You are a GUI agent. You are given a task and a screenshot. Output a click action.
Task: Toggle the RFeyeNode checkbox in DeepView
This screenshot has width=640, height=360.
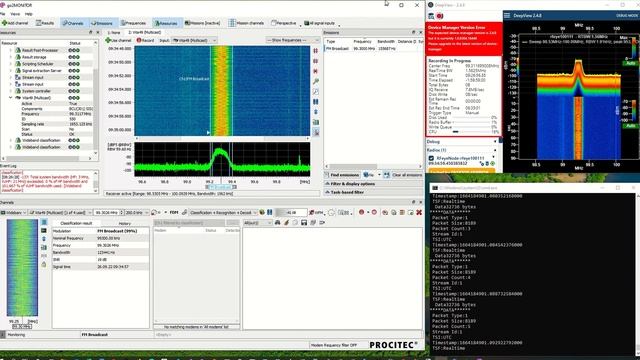431,158
